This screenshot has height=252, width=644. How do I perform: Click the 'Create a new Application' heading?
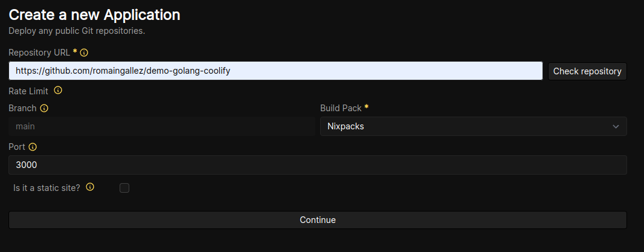94,15
